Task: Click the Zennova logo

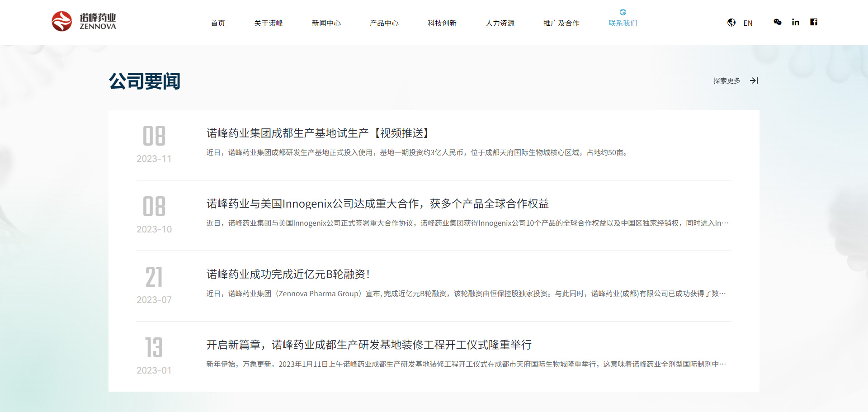Action: pos(84,21)
